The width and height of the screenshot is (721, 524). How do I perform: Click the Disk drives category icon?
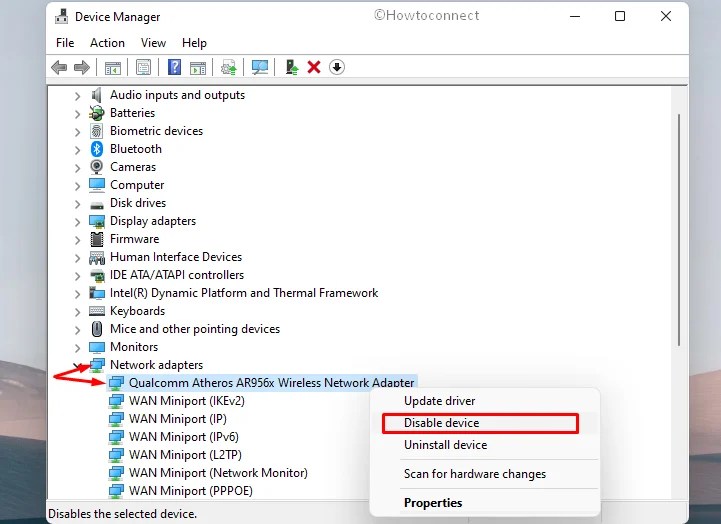(97, 205)
